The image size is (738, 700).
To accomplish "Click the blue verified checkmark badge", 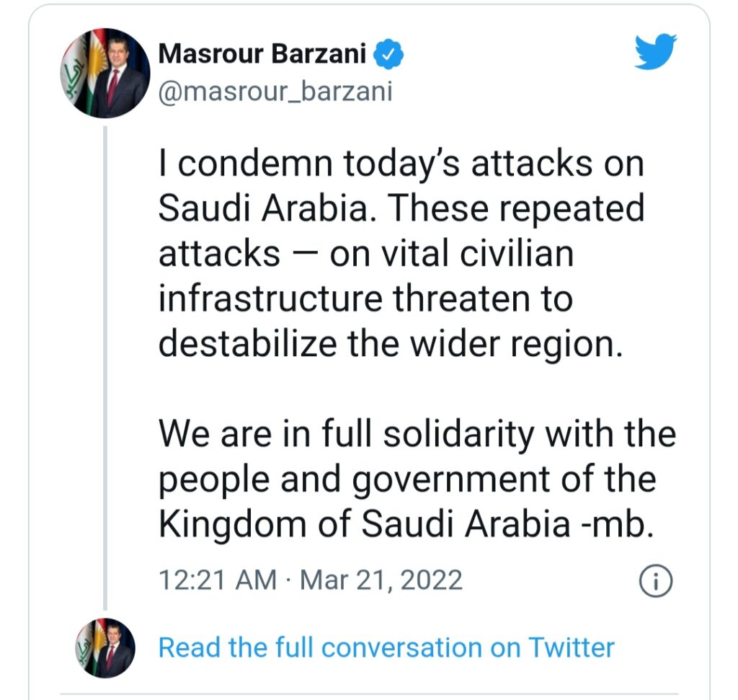I will pyautogui.click(x=390, y=54).
